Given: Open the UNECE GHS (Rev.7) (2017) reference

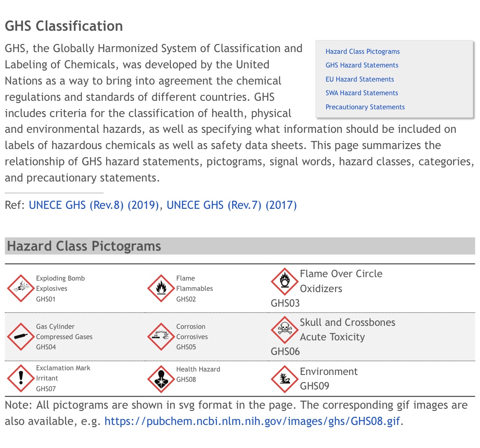Looking at the screenshot, I should (231, 205).
